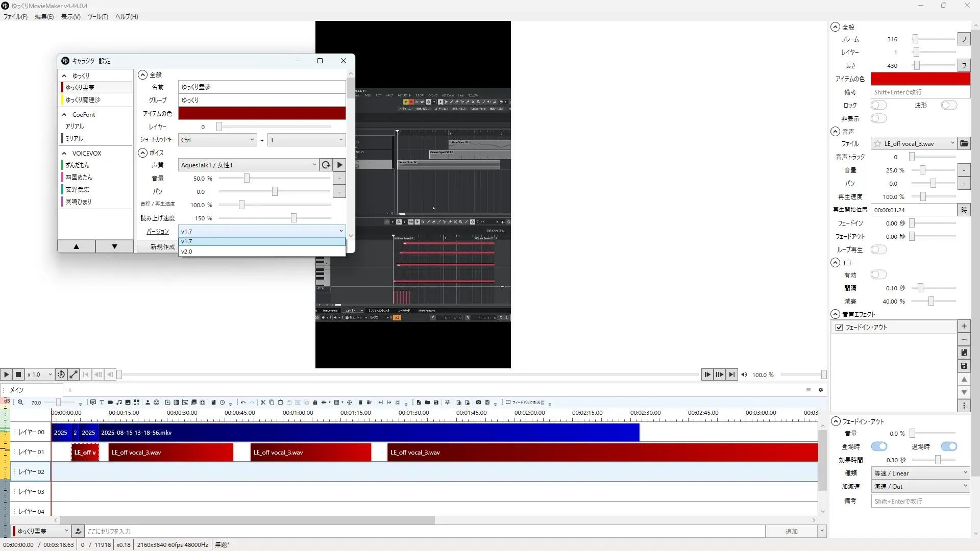This screenshot has height=551, width=980.
Task: Click the 新規作成 button
Action: pyautogui.click(x=162, y=246)
